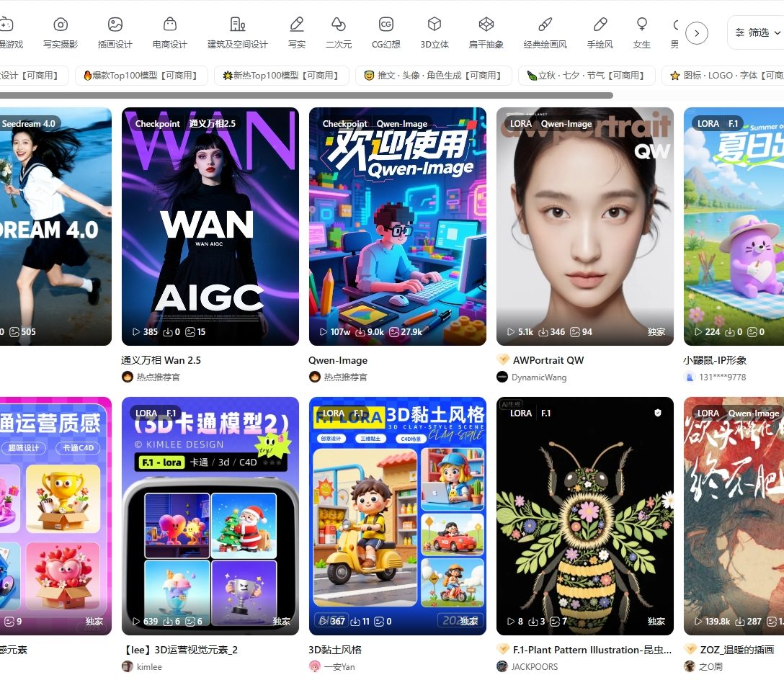Visit author DynamicWang's profile

pos(538,377)
